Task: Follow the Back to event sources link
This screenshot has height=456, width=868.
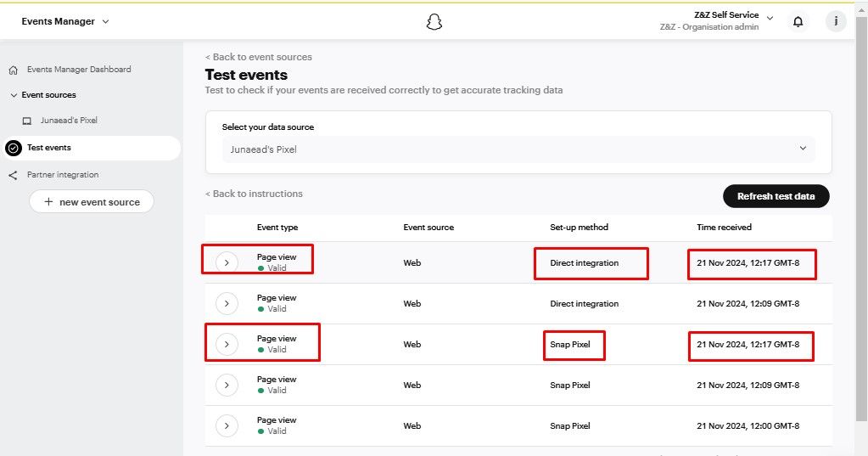Action: (x=259, y=57)
